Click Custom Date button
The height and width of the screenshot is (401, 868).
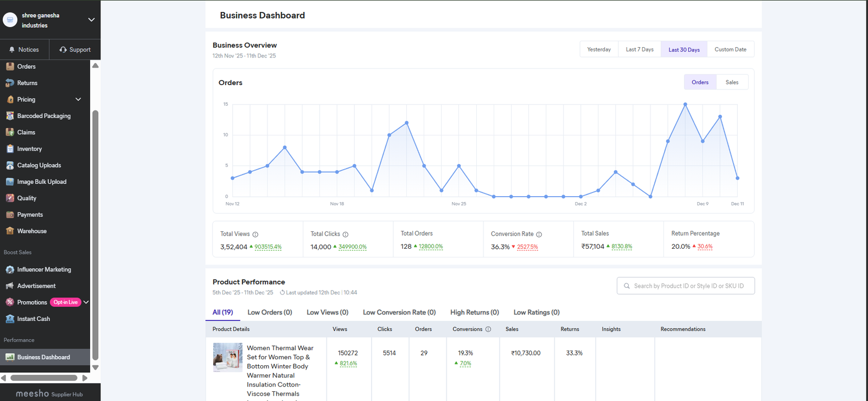tap(730, 49)
